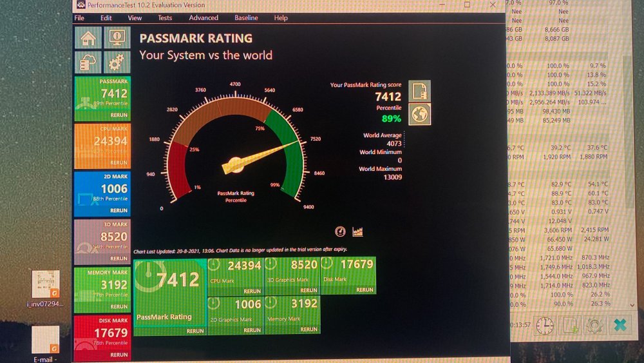Open the Tests menu
This screenshot has height=363, width=644.
point(165,17)
